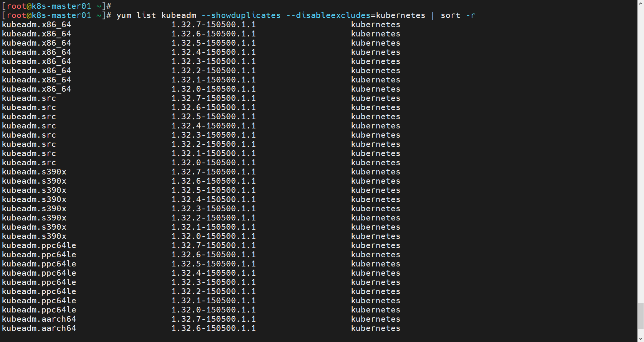Click the kubeadm.s390x name beside version 1.32.7

tap(34, 172)
